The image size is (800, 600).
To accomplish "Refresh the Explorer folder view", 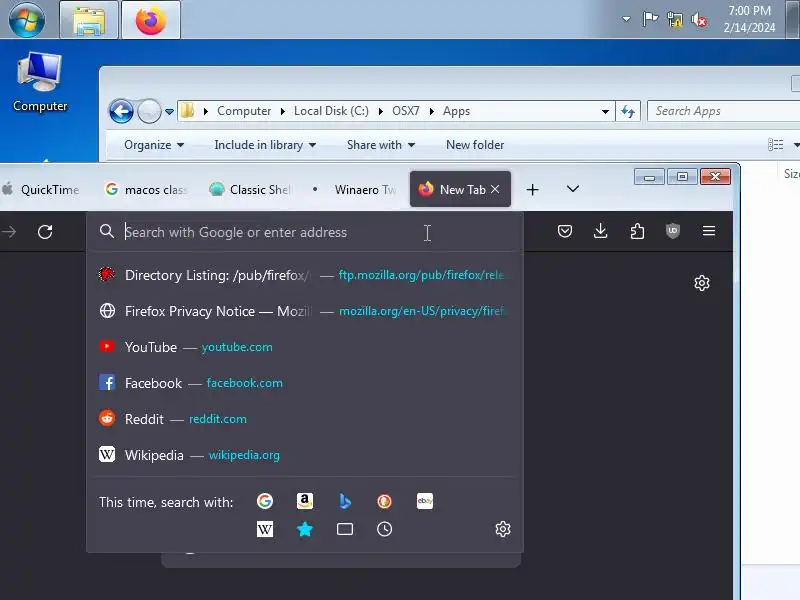I will coord(628,111).
